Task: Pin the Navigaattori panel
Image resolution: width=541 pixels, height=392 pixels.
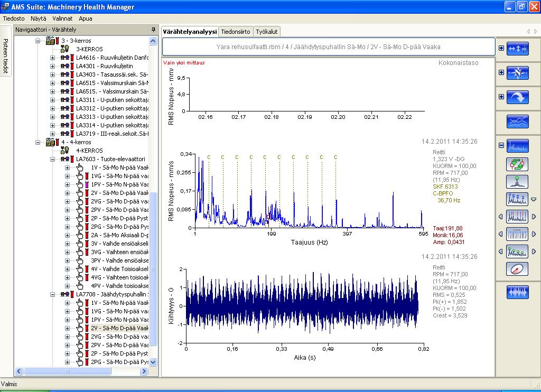Action: (154, 30)
